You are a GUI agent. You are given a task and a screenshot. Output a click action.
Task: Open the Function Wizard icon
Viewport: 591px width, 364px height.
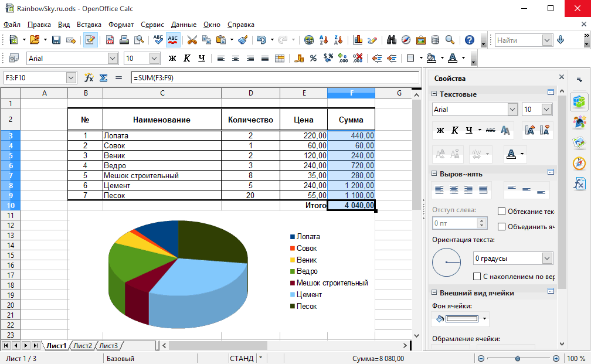point(89,77)
